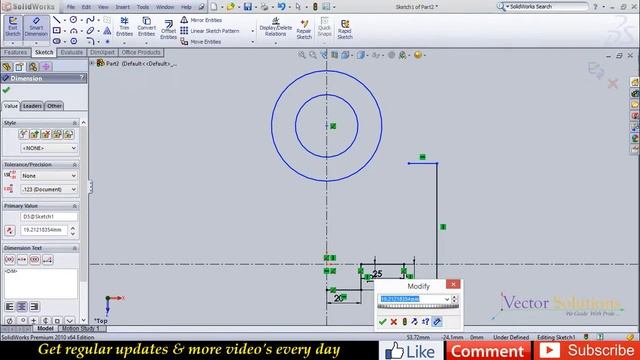Collapse the Style section
This screenshot has height=360, width=640.
[75, 123]
